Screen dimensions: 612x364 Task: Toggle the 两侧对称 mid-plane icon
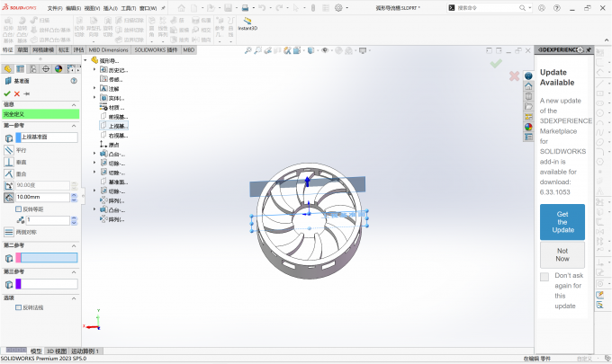tap(9, 232)
